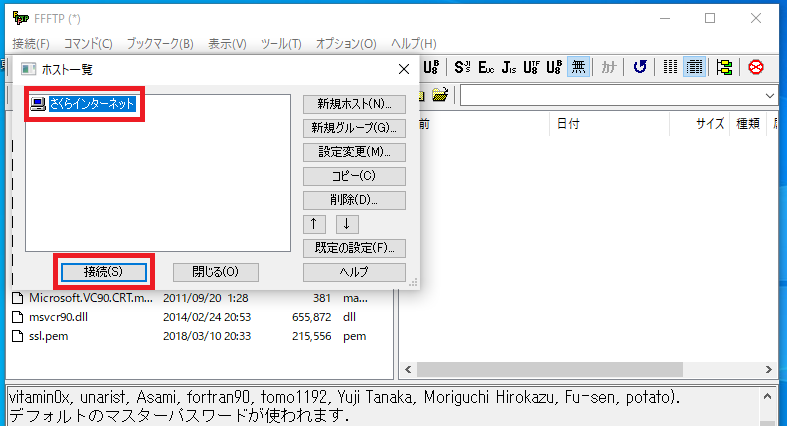Move host up with the ↑ button
The width and height of the screenshot is (787, 426).
click(314, 224)
